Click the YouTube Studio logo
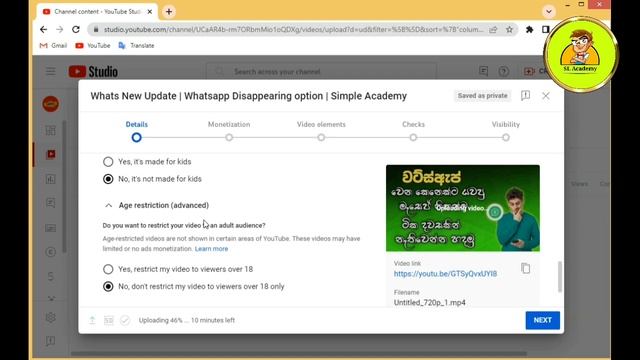The height and width of the screenshot is (360, 640). (93, 71)
